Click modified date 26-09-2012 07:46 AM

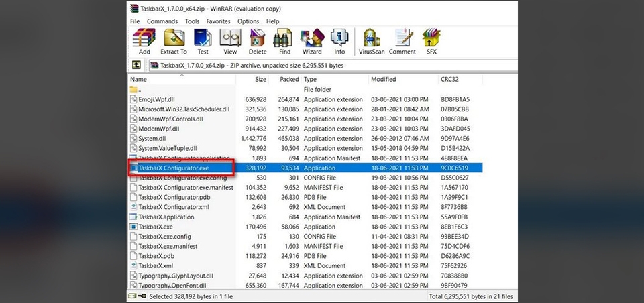tap(400, 138)
